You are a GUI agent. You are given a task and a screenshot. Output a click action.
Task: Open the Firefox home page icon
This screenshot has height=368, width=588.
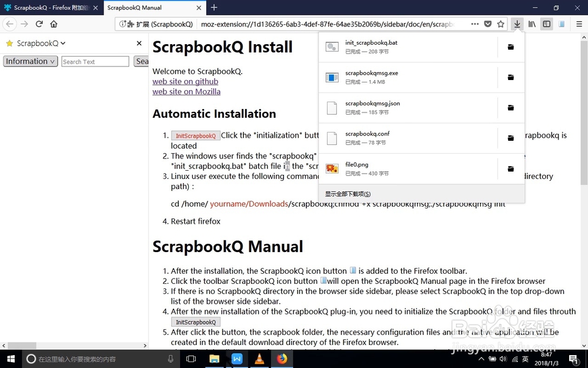coord(54,24)
